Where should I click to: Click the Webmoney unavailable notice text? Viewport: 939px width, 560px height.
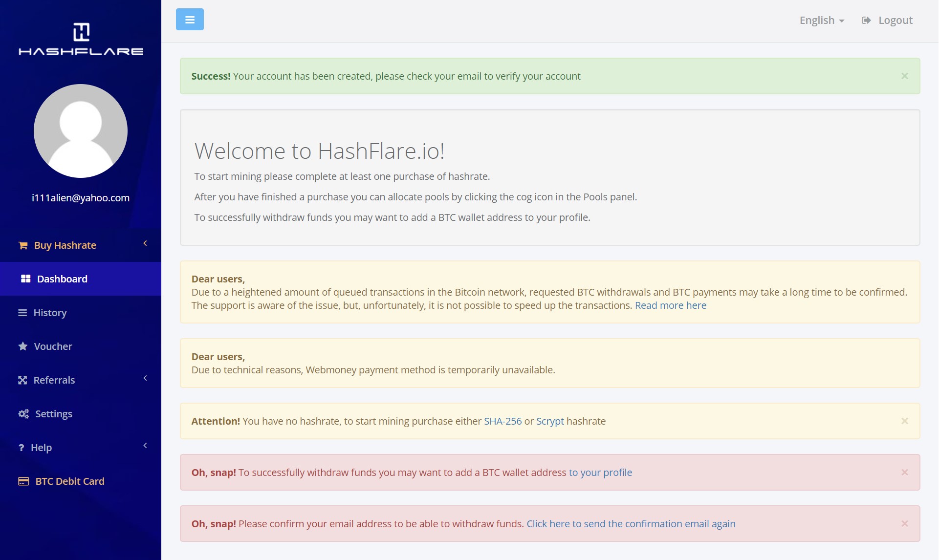373,369
